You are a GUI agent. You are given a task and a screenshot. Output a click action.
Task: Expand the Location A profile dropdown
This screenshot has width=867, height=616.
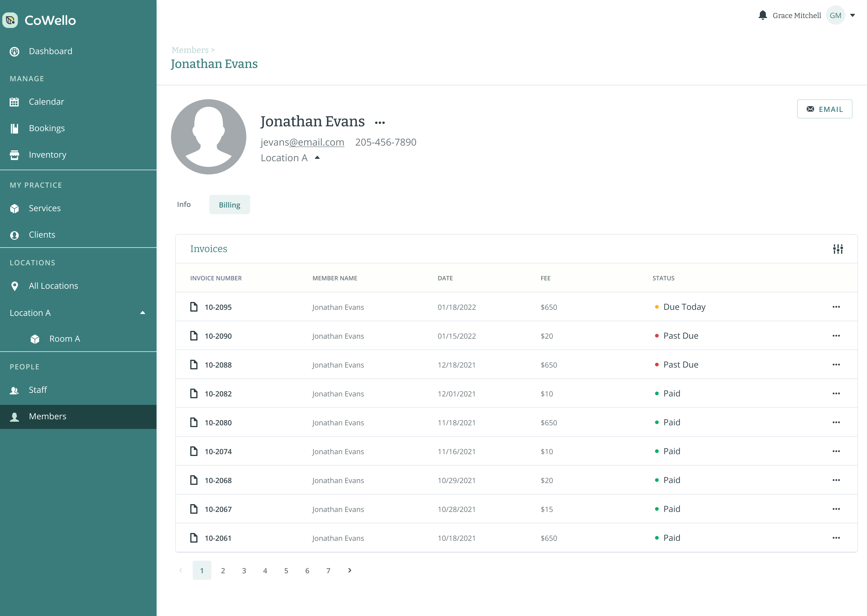317,158
